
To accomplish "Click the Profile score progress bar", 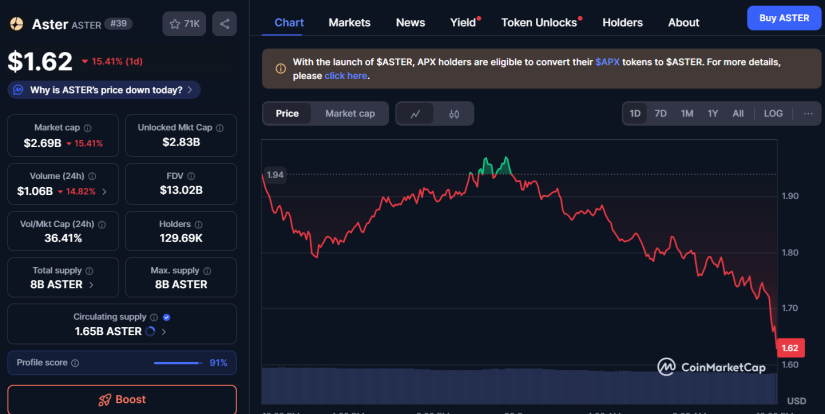I will (178, 363).
